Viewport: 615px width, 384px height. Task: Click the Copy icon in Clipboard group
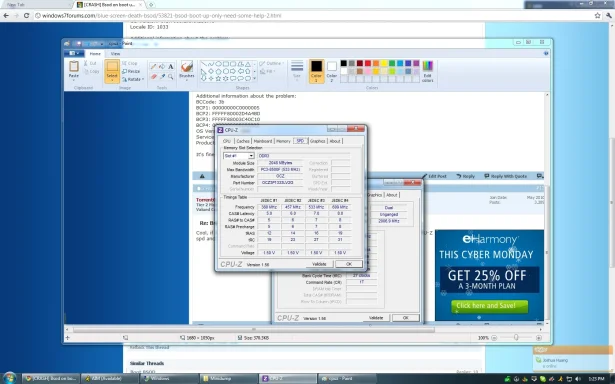coord(86,71)
